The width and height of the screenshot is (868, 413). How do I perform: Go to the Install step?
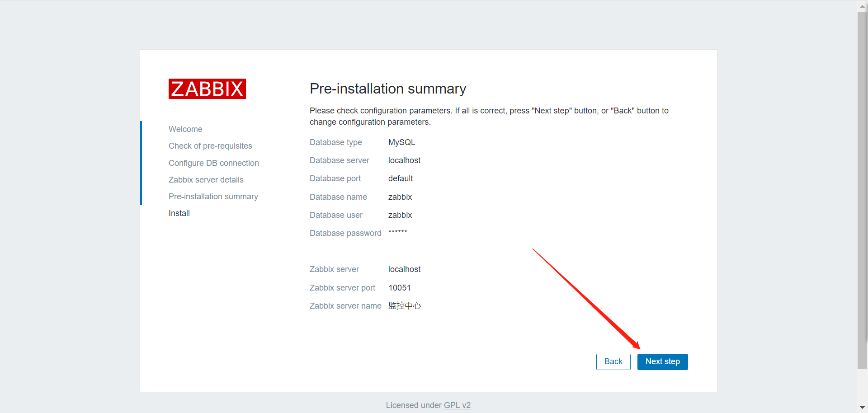pyautogui.click(x=179, y=213)
